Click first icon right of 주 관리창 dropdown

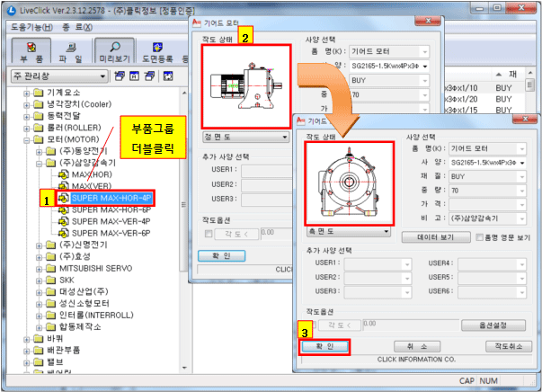120,76
